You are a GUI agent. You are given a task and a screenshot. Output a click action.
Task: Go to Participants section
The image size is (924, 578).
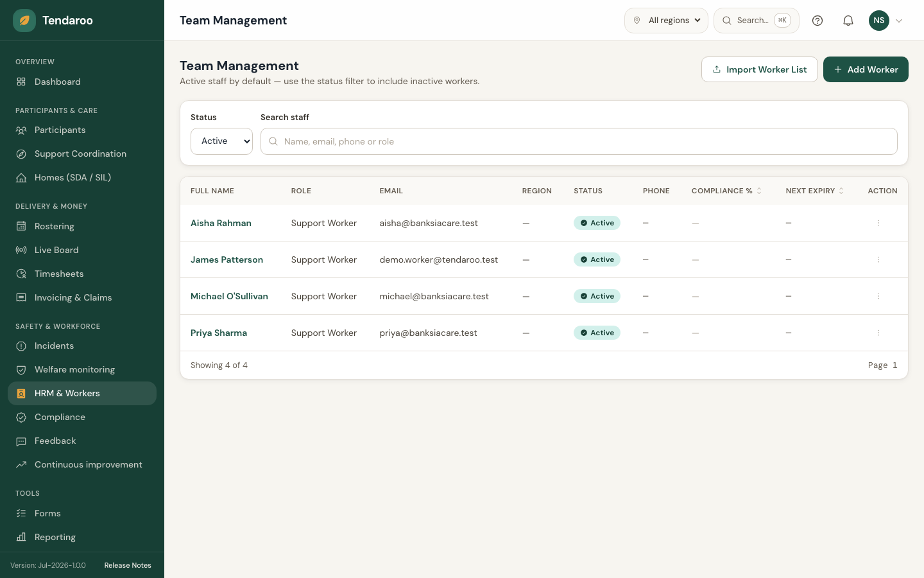coord(82,130)
